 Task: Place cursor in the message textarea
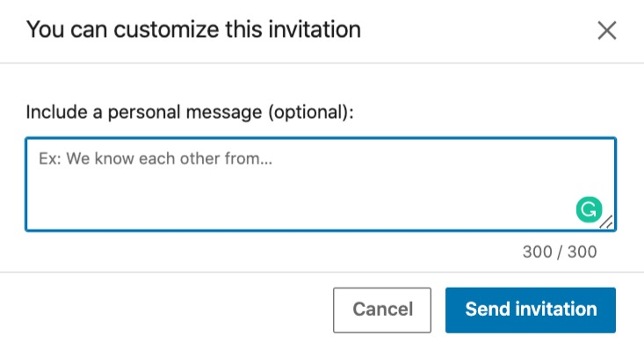(321, 184)
